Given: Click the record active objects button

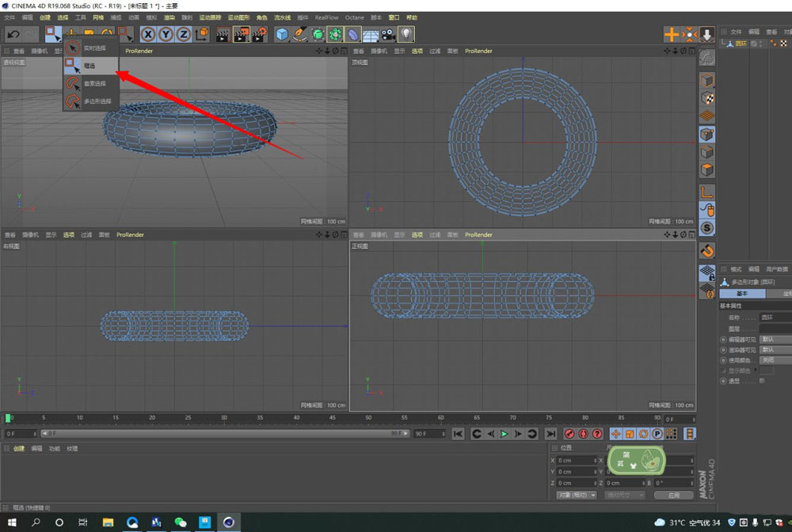Looking at the screenshot, I should pos(569,434).
